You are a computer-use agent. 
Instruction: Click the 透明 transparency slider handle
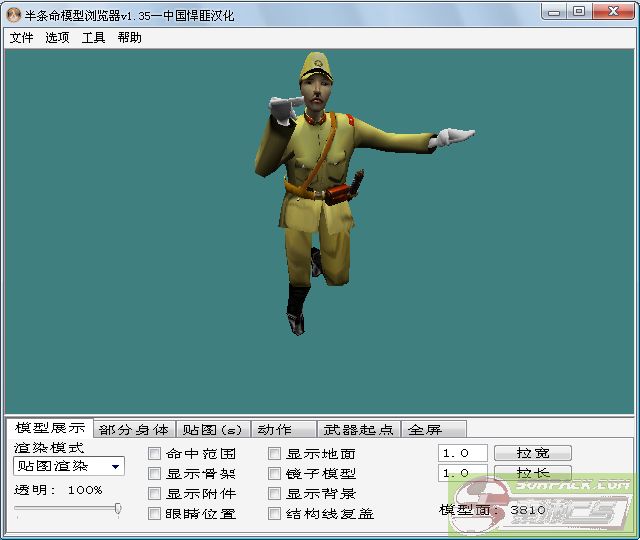point(118,509)
